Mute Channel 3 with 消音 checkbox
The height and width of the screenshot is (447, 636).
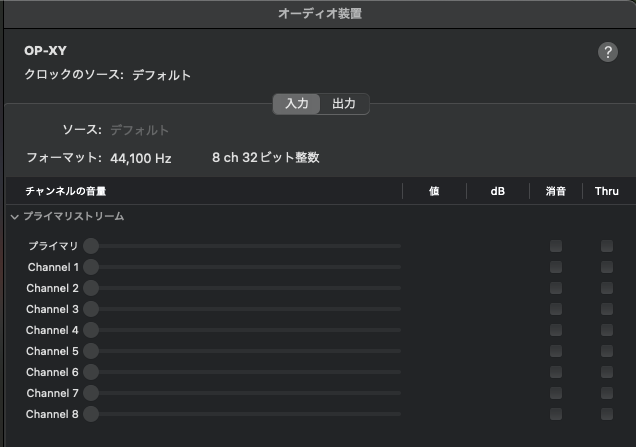pyautogui.click(x=556, y=309)
